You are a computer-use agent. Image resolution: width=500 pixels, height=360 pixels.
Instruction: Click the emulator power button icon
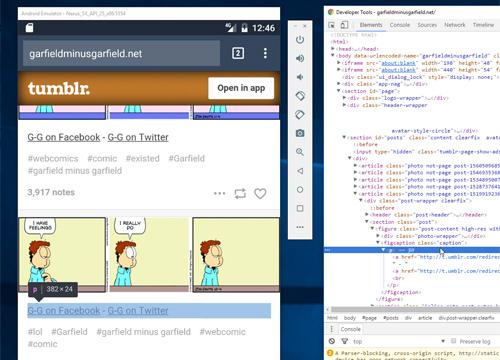click(x=300, y=40)
